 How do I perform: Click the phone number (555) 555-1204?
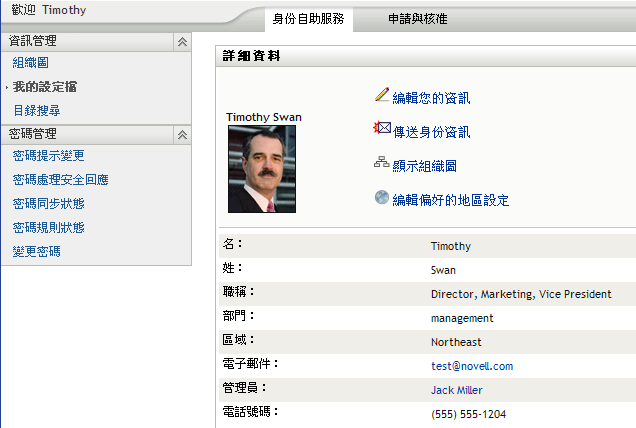click(468, 414)
